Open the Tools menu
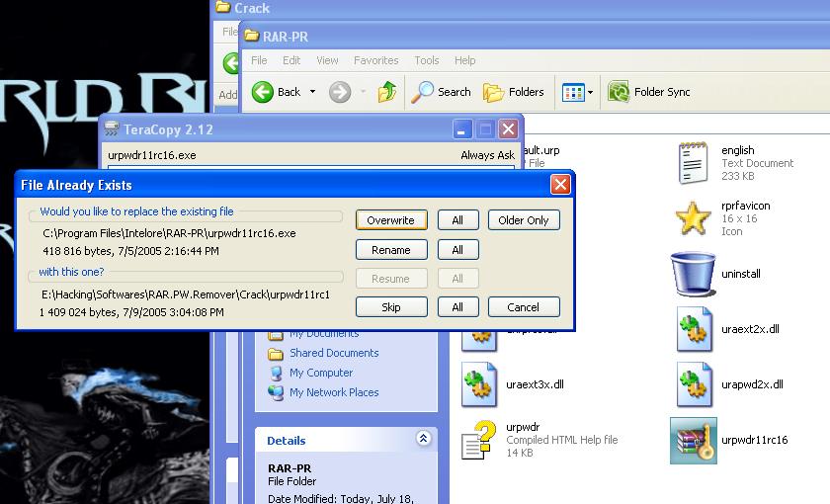This screenshot has width=830, height=504. [x=427, y=60]
